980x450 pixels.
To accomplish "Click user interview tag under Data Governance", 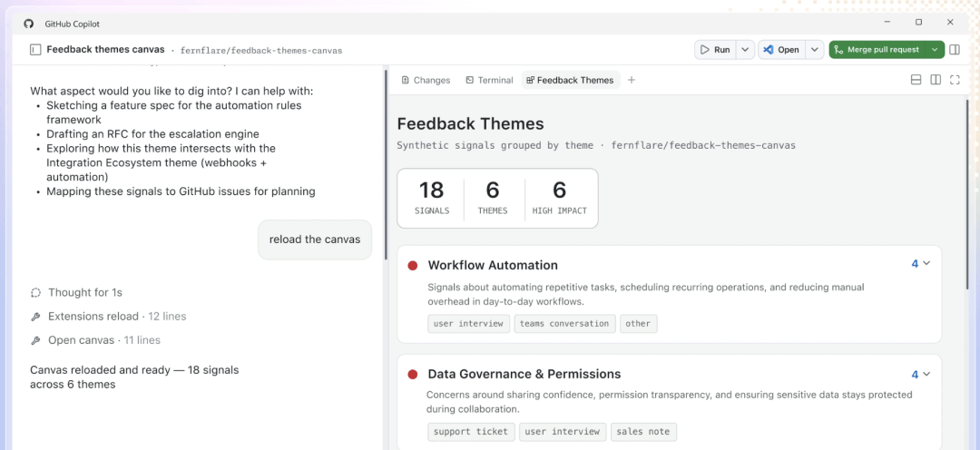I will pos(563,432).
